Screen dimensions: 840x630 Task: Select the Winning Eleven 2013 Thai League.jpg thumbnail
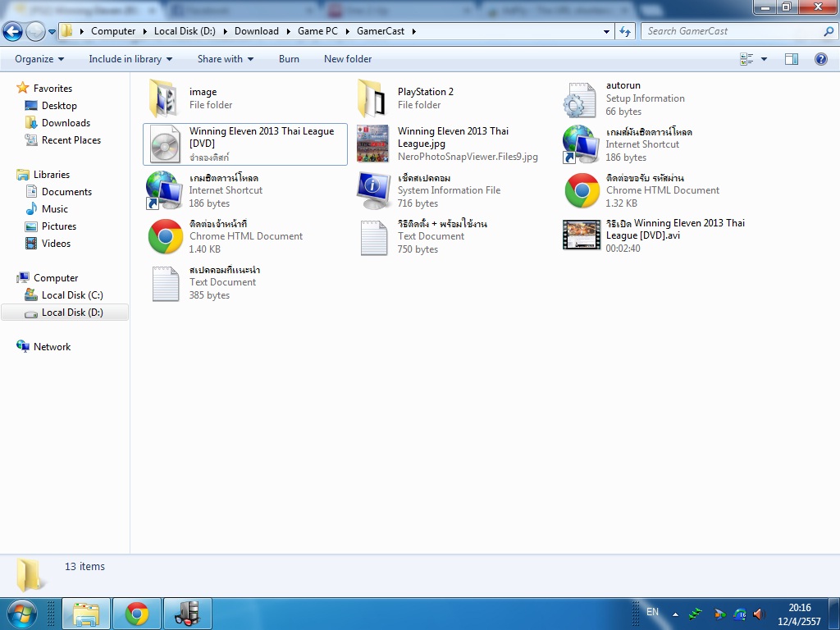point(372,144)
